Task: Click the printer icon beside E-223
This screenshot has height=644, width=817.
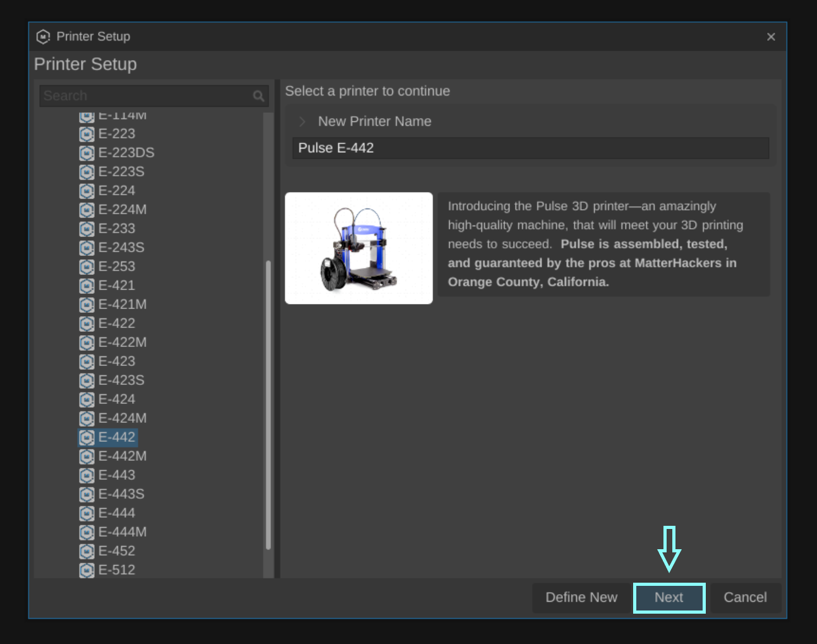Action: [87, 134]
